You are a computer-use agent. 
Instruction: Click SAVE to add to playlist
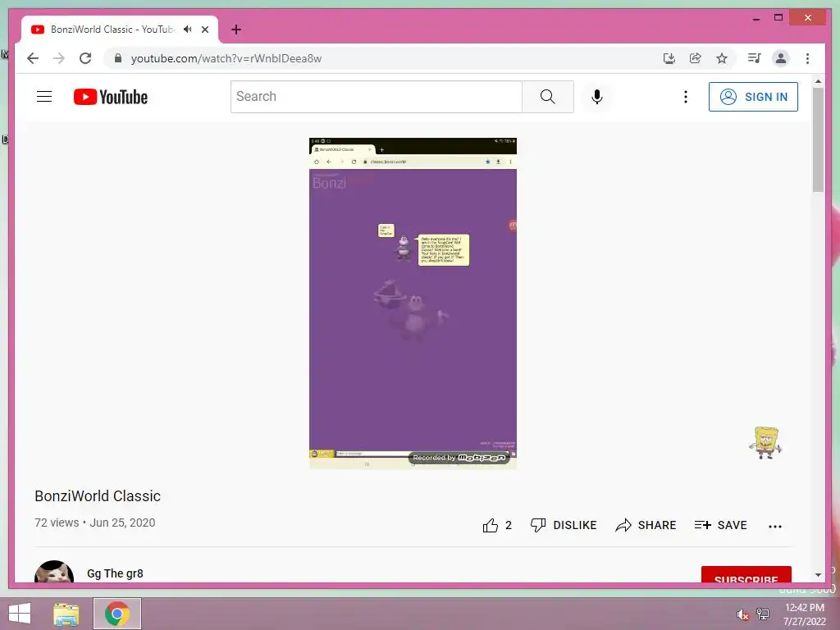click(x=720, y=526)
